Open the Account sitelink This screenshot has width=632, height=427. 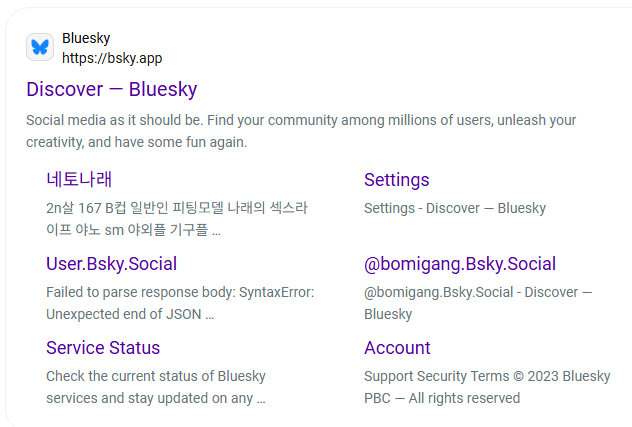point(397,348)
